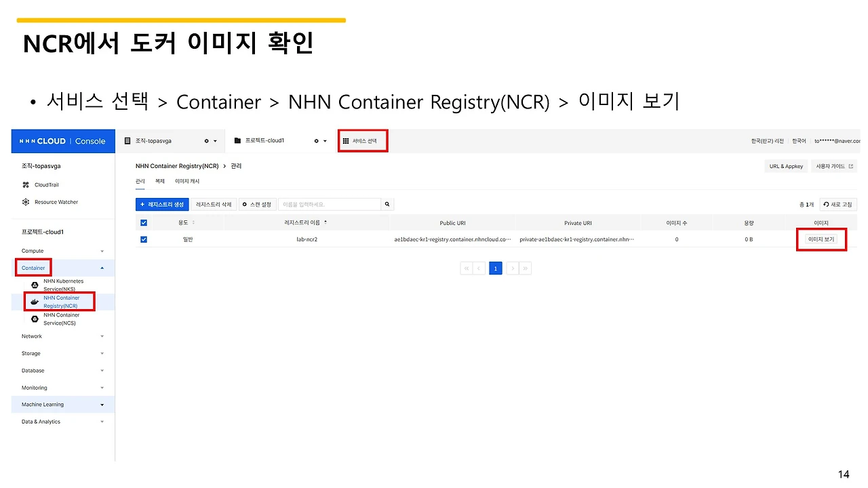Switch to the 이미지 캐시 tab
Screen dimensions: 868x488
coord(187,182)
